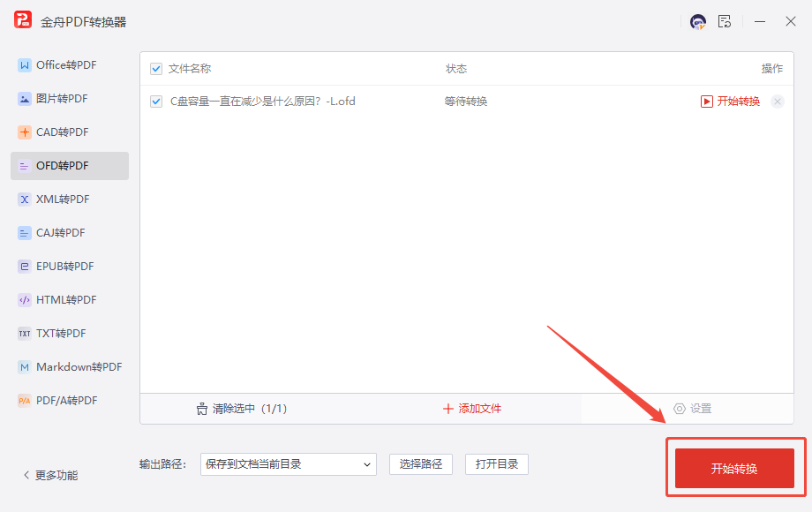The image size is (812, 512).
Task: Click 清除选中 (1/1) button
Action: coord(241,409)
